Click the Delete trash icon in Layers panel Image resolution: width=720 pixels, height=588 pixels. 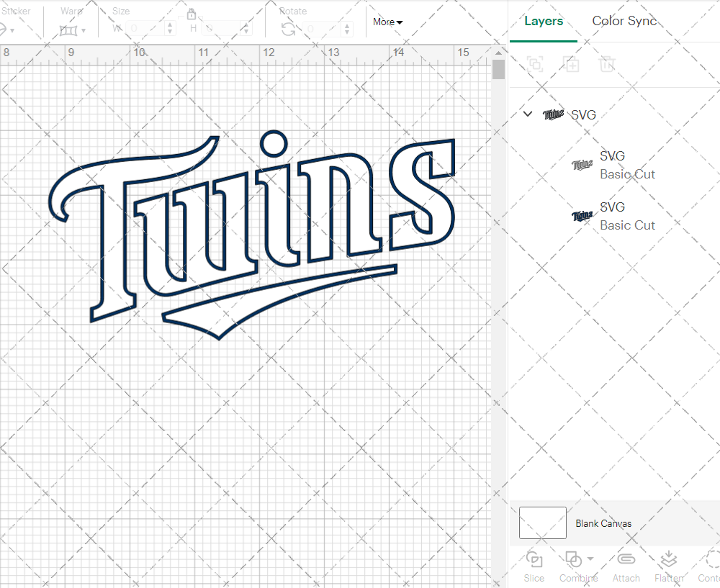tap(607, 64)
